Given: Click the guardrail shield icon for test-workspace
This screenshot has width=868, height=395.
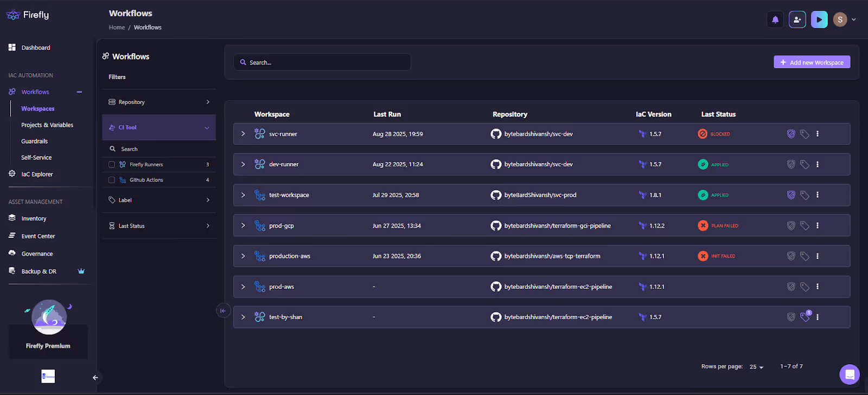Looking at the screenshot, I should (x=791, y=195).
